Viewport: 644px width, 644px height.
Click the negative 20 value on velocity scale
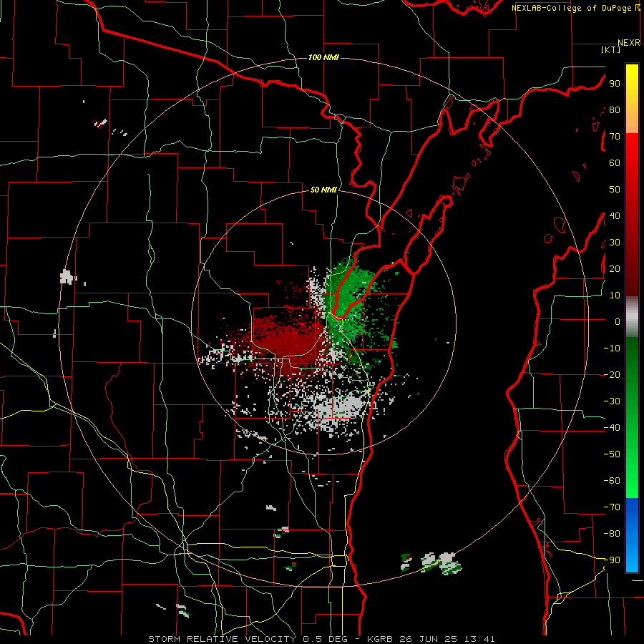(x=612, y=374)
